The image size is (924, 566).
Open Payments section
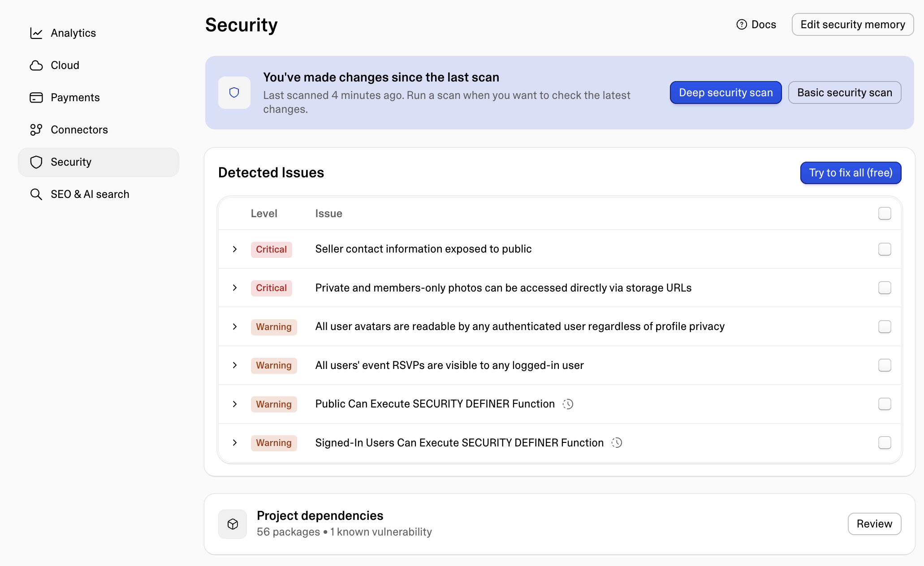click(x=99, y=98)
